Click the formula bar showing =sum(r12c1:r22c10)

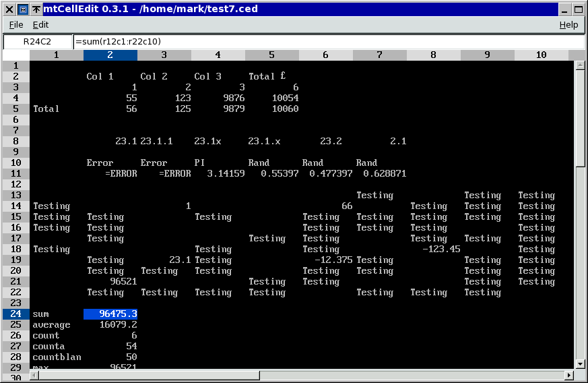point(323,42)
